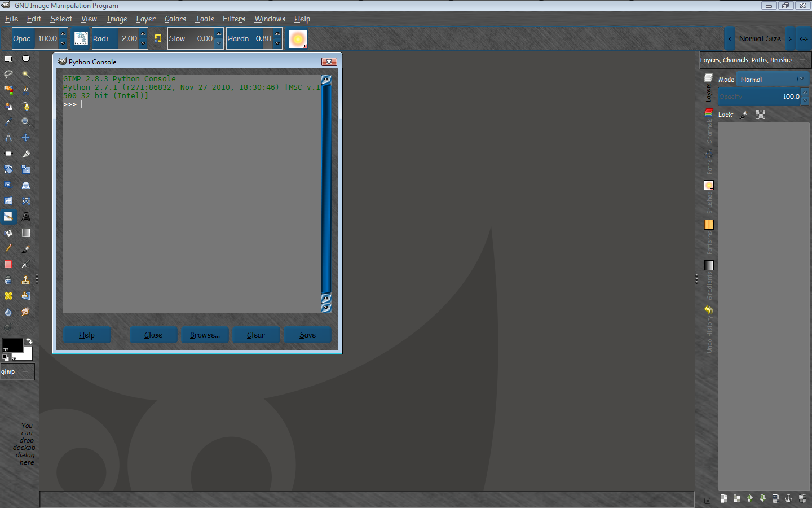Activate the Zoom magnifier tool
Image resolution: width=812 pixels, height=508 pixels.
25,120
